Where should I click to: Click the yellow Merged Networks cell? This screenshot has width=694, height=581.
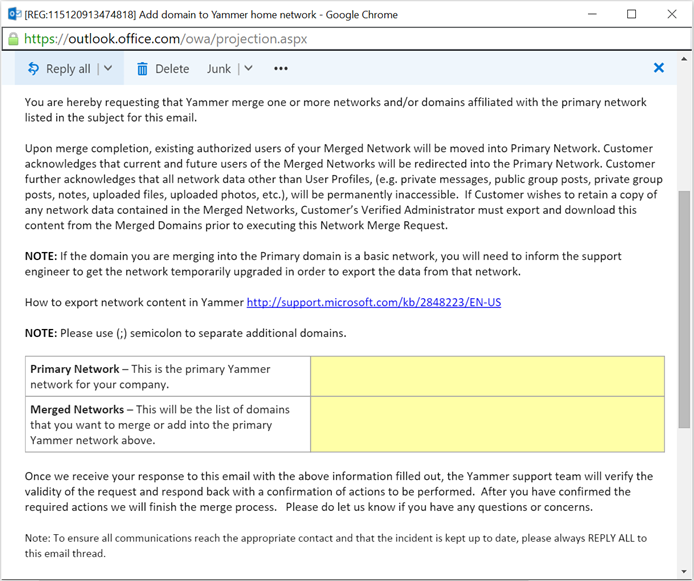click(487, 424)
